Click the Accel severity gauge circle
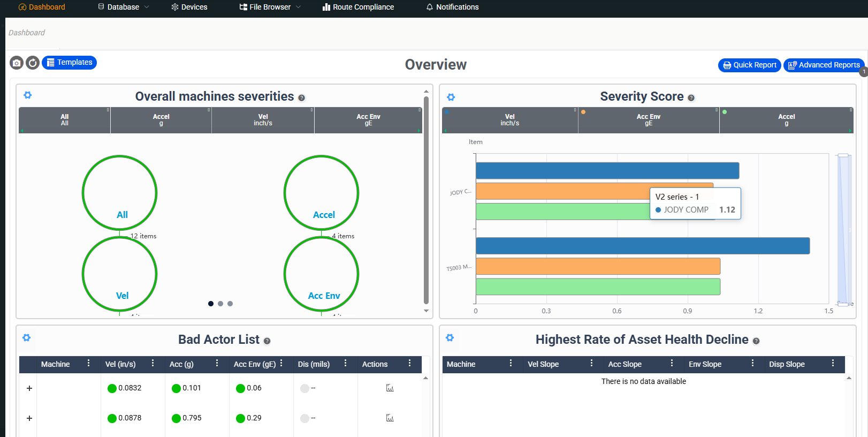Viewport: 868px width, 437px height. [x=321, y=193]
